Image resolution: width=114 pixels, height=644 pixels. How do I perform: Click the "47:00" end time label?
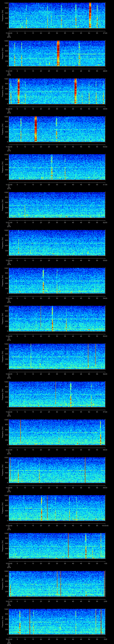click(x=105, y=33)
